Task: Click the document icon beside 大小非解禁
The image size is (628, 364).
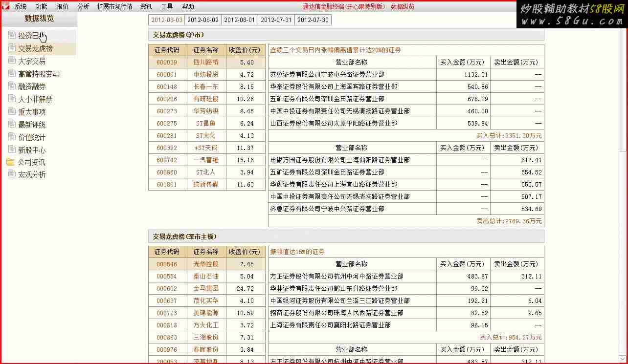Action: click(12, 99)
